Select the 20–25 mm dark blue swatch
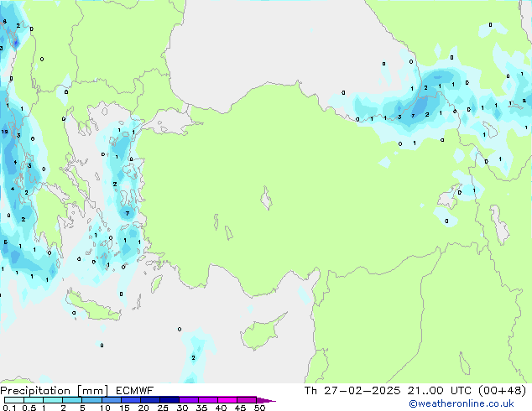This screenshot has height=411, width=532. coord(149,400)
